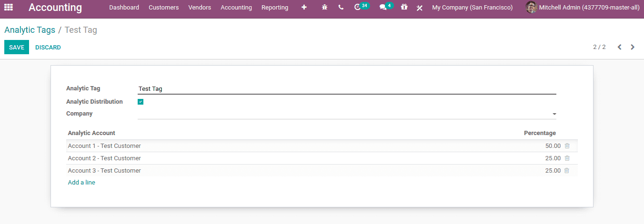Image resolution: width=644 pixels, height=224 pixels.
Task: Go to next record arrow
Action: click(633, 47)
